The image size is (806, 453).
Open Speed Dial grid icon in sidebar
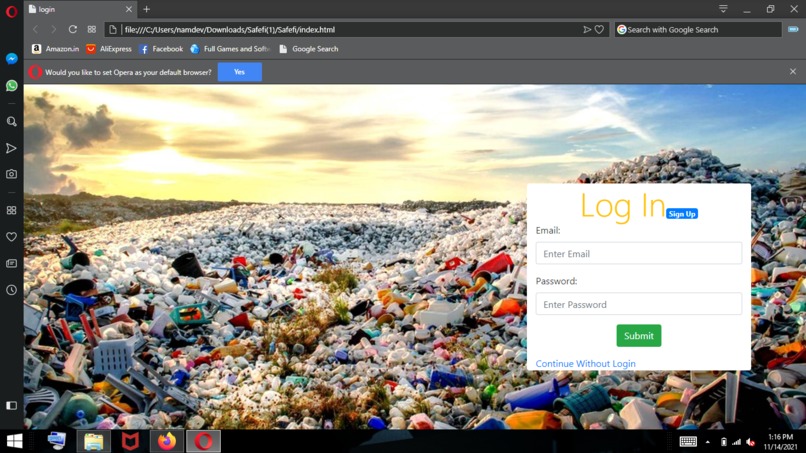(x=11, y=210)
